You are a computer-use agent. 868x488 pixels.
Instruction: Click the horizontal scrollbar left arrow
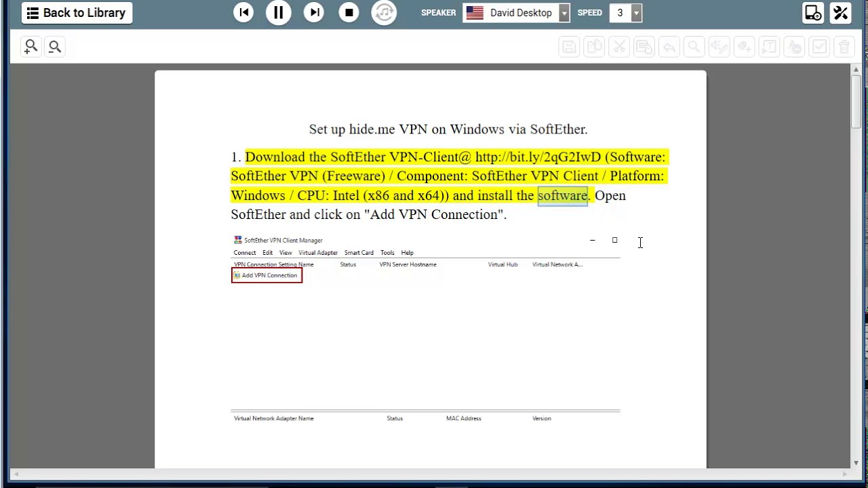point(16,474)
